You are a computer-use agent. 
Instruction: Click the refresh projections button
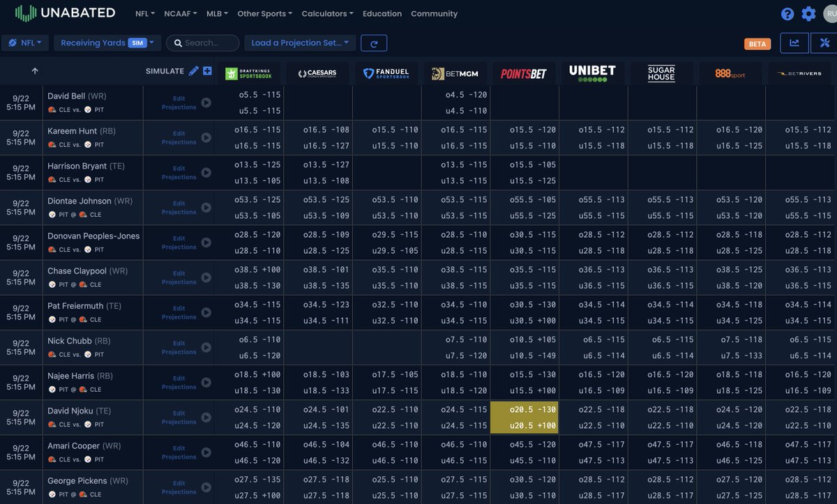(x=374, y=43)
